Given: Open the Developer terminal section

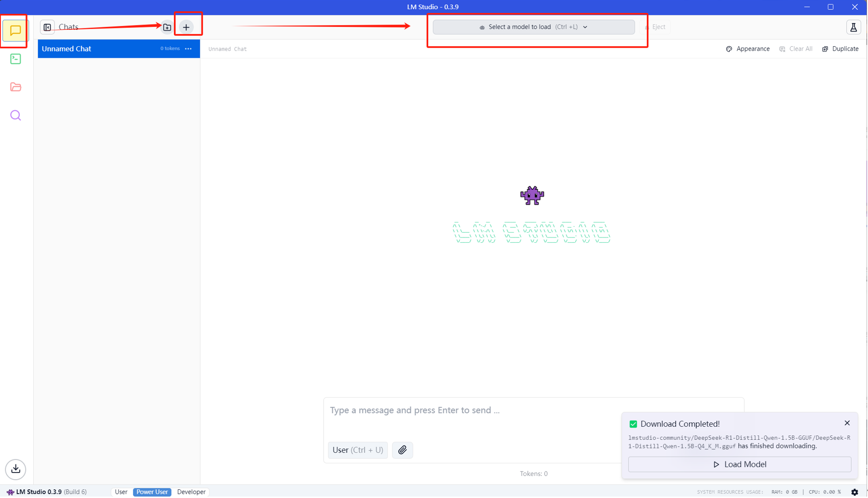Looking at the screenshot, I should [15, 59].
